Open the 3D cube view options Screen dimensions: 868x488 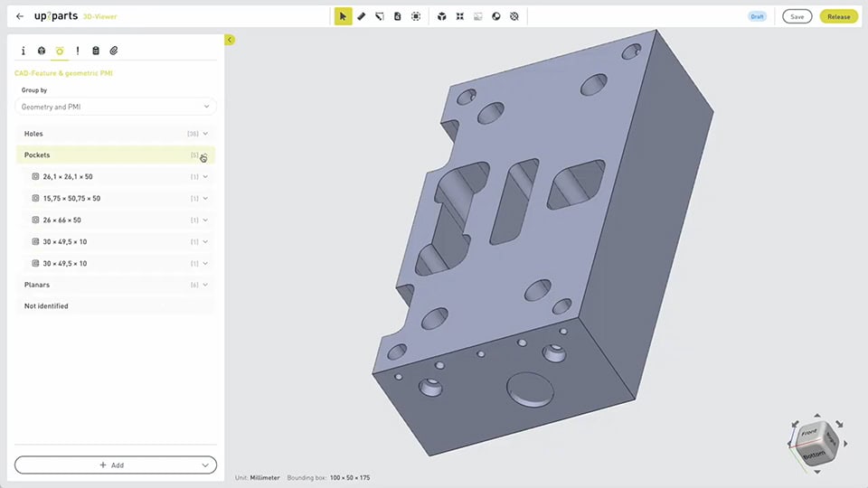[442, 16]
